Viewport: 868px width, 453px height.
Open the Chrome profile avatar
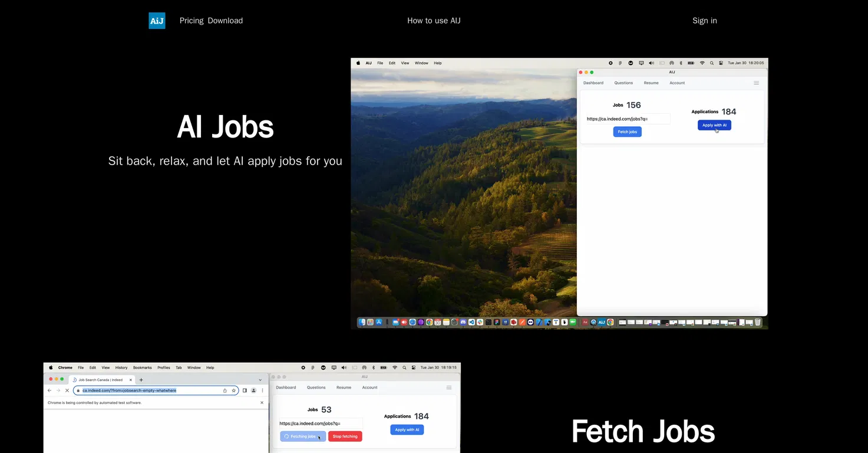click(253, 390)
